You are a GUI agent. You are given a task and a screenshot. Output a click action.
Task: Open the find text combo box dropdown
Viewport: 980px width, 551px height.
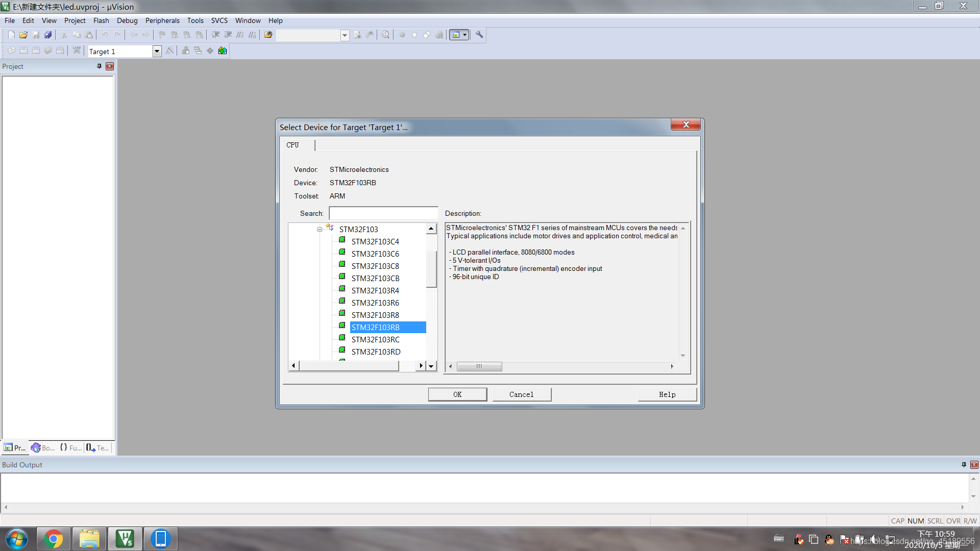[345, 35]
